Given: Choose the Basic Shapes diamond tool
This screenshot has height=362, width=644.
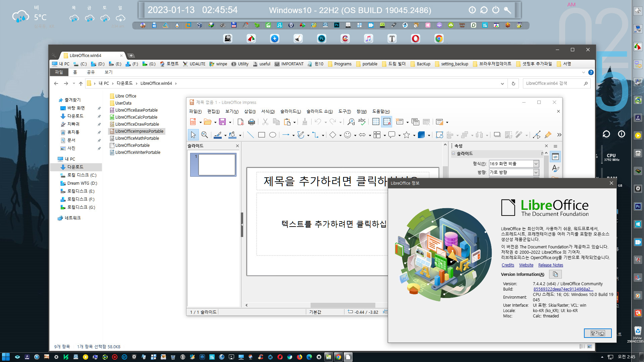Looking at the screenshot, I should tap(332, 135).
